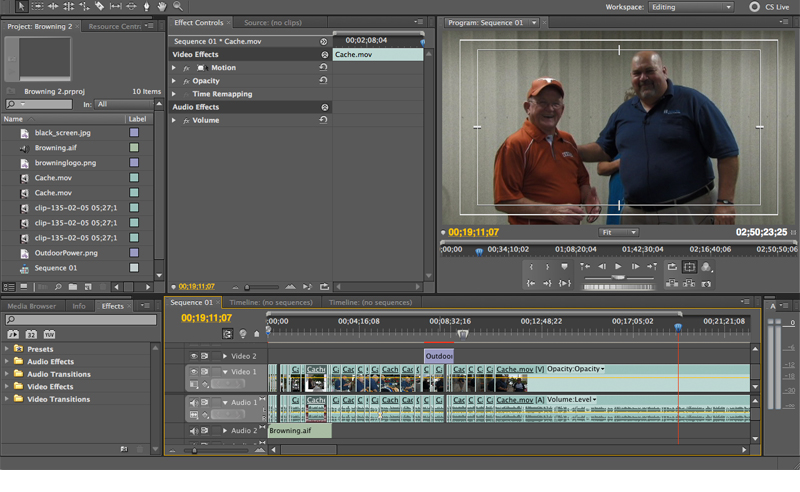The image size is (800, 492).
Task: Click Find icon in Project panel
Action: click(x=58, y=287)
